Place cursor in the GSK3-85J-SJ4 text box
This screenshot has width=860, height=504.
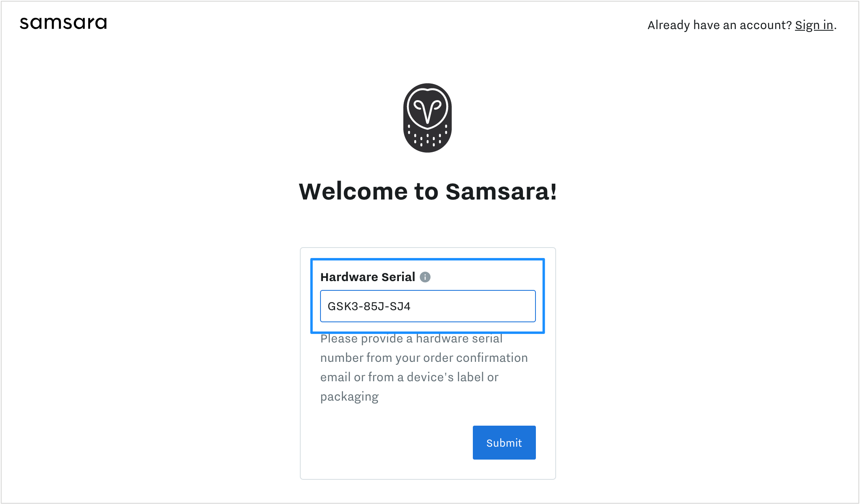(428, 306)
